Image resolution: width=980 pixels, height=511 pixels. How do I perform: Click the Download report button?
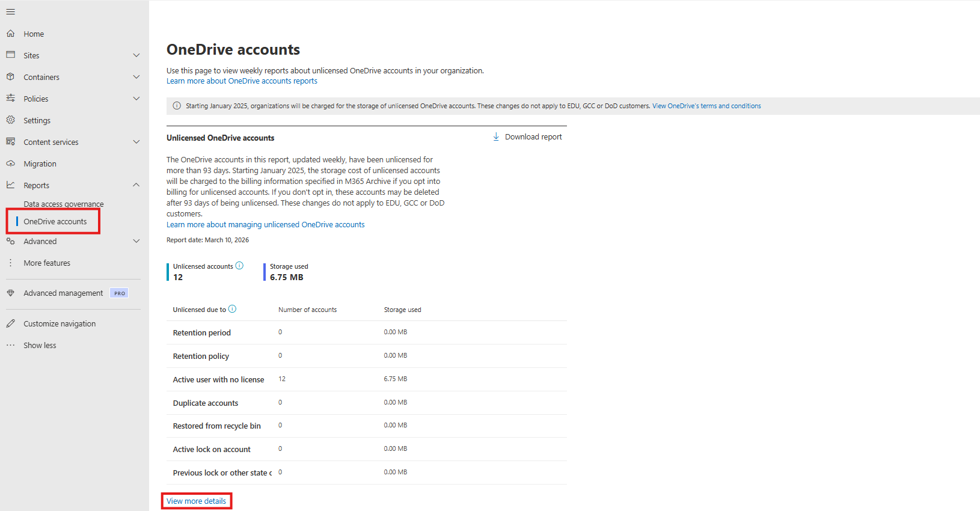pos(527,137)
